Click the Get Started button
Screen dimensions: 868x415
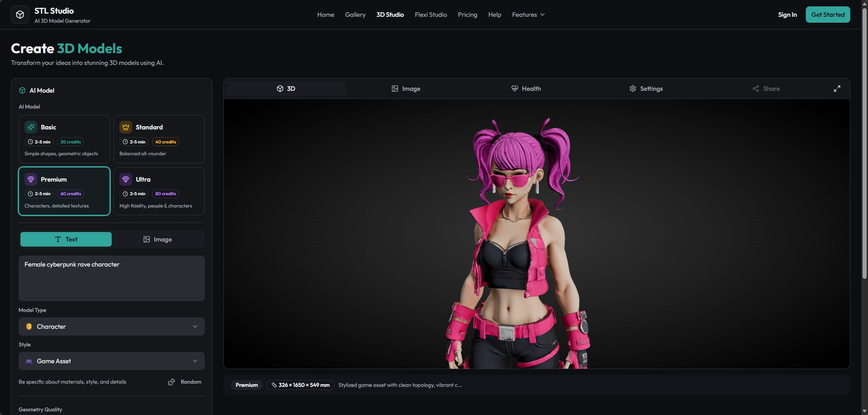coord(828,14)
